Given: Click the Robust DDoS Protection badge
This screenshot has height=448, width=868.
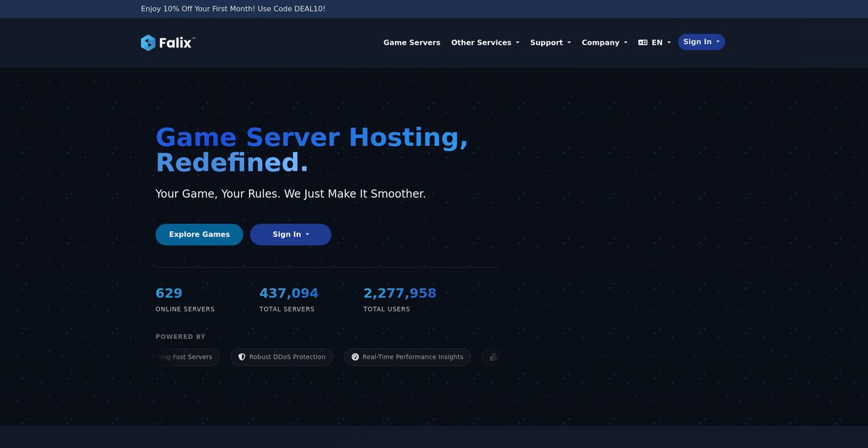Looking at the screenshot, I should [282, 357].
